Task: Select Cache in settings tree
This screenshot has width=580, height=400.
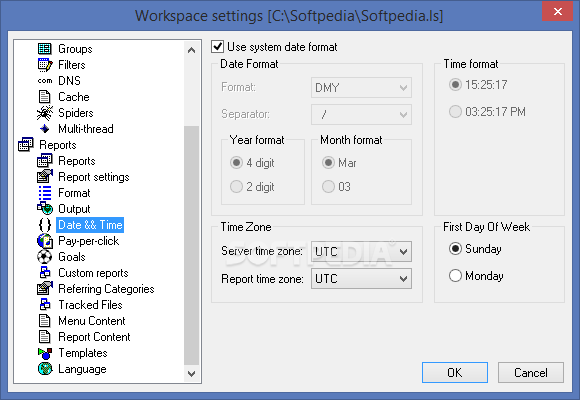Action: coord(74,97)
